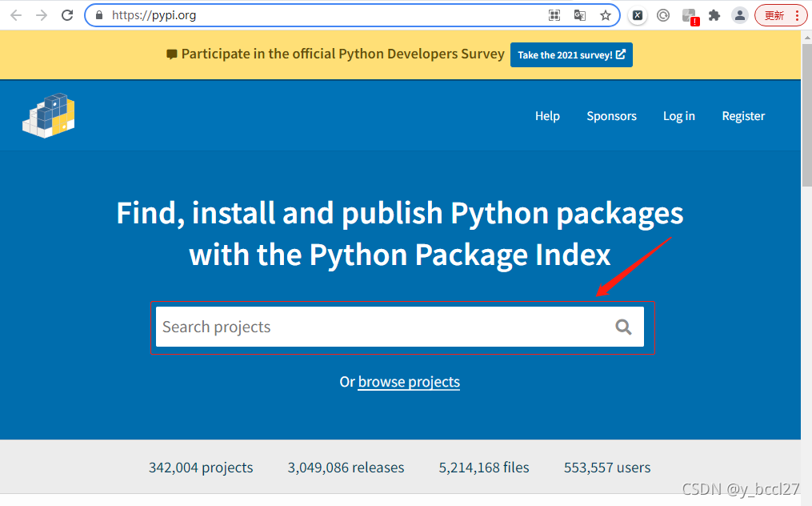Image resolution: width=812 pixels, height=506 pixels.
Task: Click the 342,004 projects statistic
Action: [x=201, y=468]
